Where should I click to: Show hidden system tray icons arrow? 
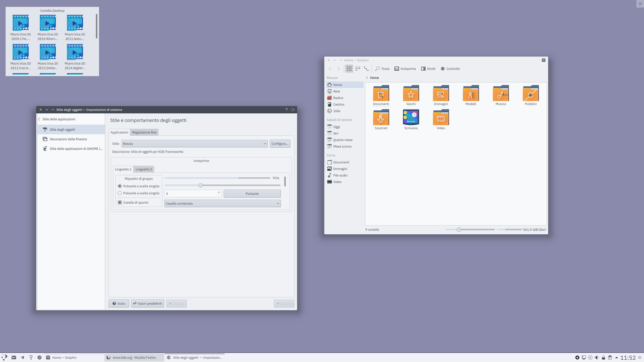[x=616, y=357]
